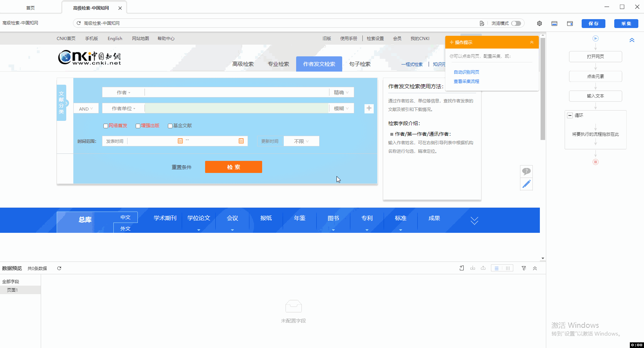The width and height of the screenshot is (644, 348).
Task: Click the CNKI logo
Action: (90, 57)
